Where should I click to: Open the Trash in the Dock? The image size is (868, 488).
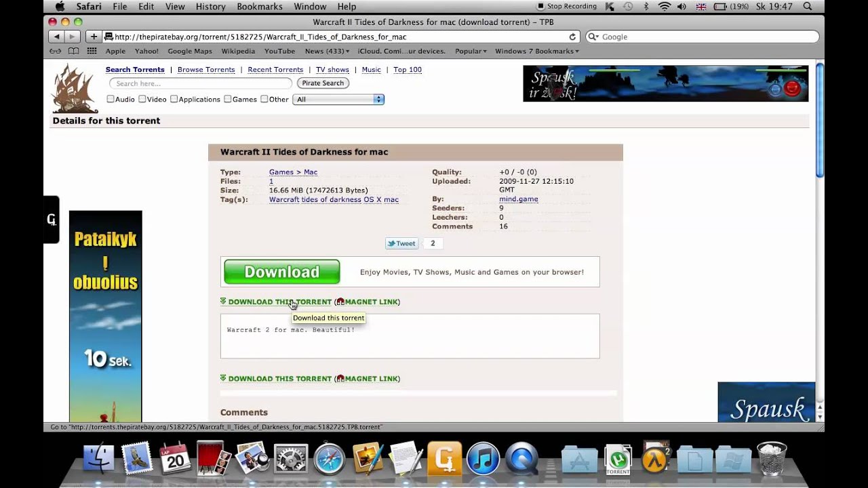click(x=771, y=459)
